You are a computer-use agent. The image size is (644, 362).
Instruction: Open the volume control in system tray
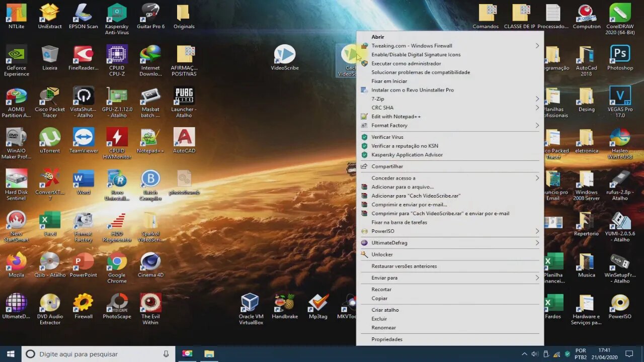pyautogui.click(x=535, y=354)
